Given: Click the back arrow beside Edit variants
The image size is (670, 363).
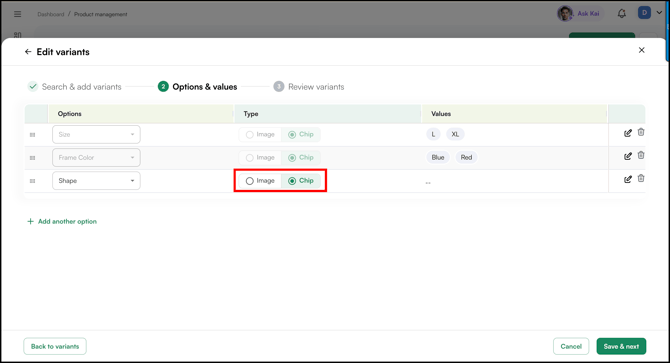Looking at the screenshot, I should [28, 52].
